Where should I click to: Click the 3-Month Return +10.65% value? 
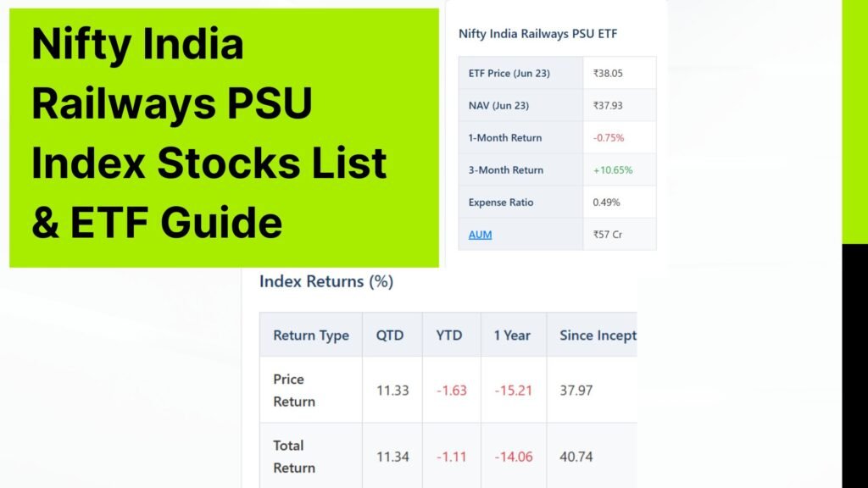coord(613,169)
